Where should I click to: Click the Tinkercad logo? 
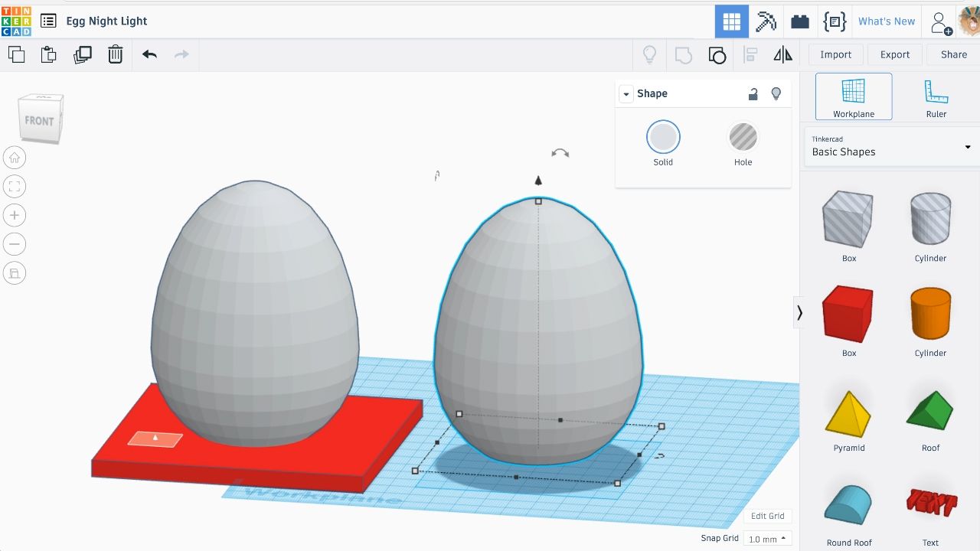16,21
